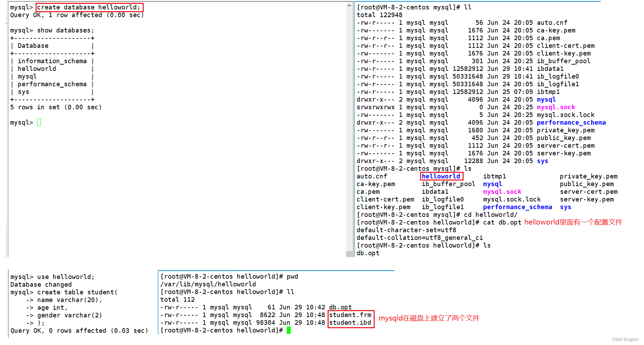The image size is (644, 345).
Task: Click 'ib_logfile0' in the ll listing
Action: pos(558,76)
